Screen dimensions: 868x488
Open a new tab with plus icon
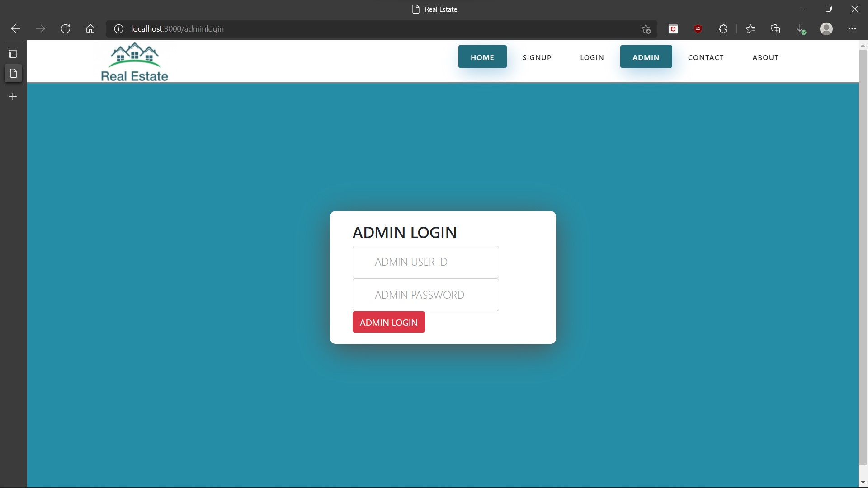click(x=13, y=97)
